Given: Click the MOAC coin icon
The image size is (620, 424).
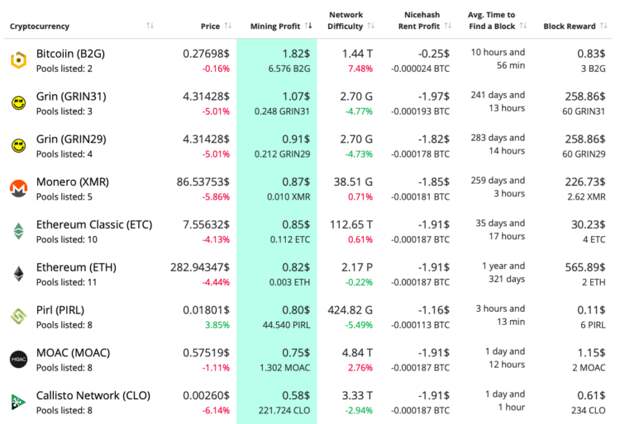Looking at the screenshot, I should coord(18,359).
